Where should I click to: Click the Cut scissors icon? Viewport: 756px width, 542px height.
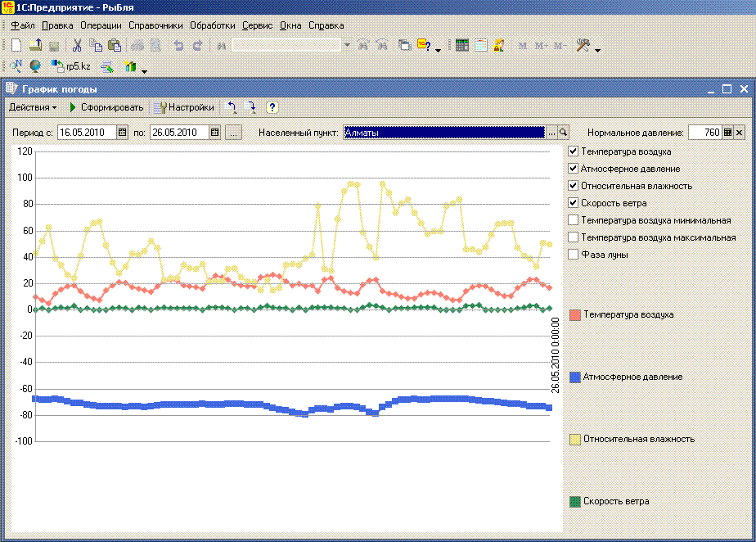[76, 46]
